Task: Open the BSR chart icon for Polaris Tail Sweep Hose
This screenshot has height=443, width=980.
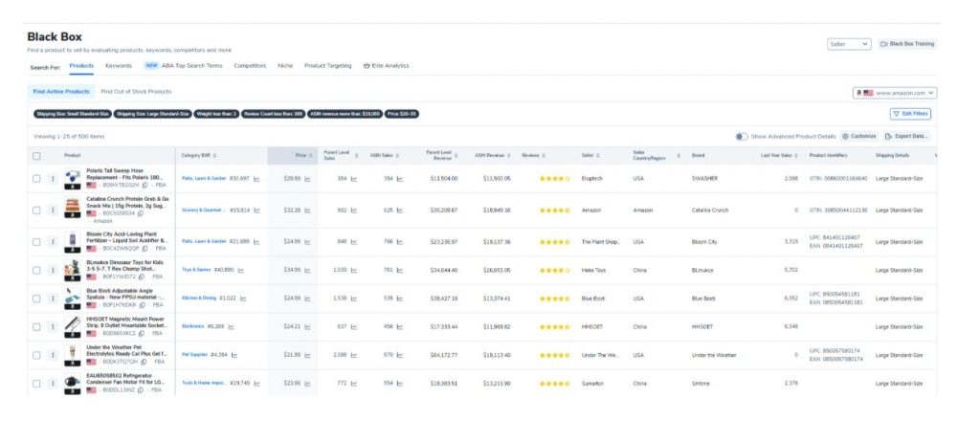Action: pos(256,179)
